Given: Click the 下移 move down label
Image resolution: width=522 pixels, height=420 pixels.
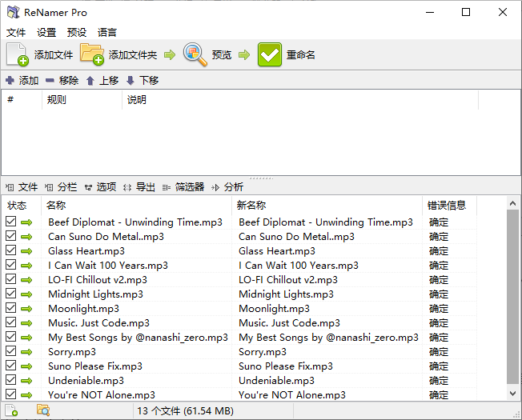Looking at the screenshot, I should click(149, 81).
